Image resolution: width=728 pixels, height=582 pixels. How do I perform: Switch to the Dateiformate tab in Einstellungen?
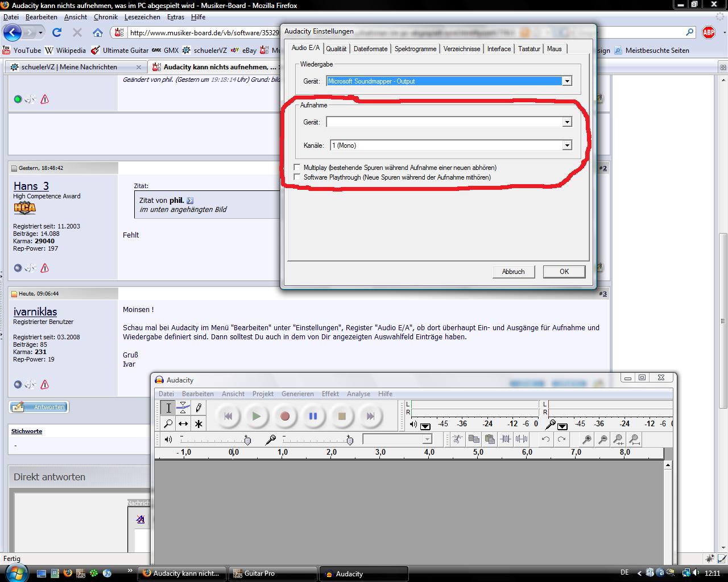pos(370,49)
